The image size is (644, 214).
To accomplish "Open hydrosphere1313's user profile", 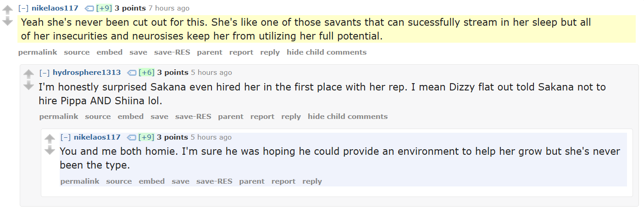I will pyautogui.click(x=87, y=73).
